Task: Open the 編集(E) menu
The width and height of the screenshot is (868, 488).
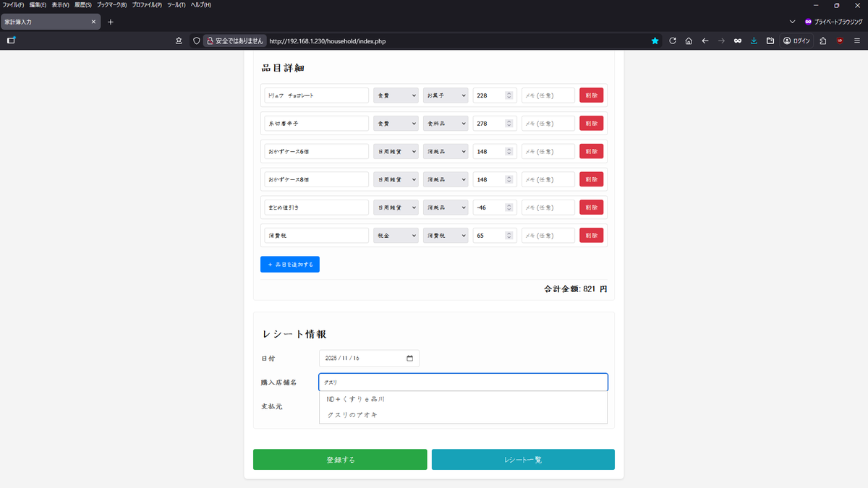Action: 38,5
